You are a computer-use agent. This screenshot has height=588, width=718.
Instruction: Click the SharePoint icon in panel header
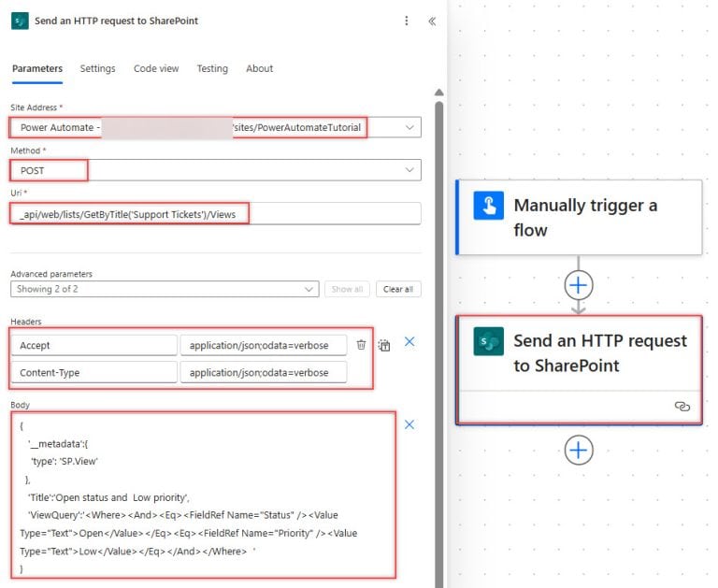pyautogui.click(x=20, y=22)
